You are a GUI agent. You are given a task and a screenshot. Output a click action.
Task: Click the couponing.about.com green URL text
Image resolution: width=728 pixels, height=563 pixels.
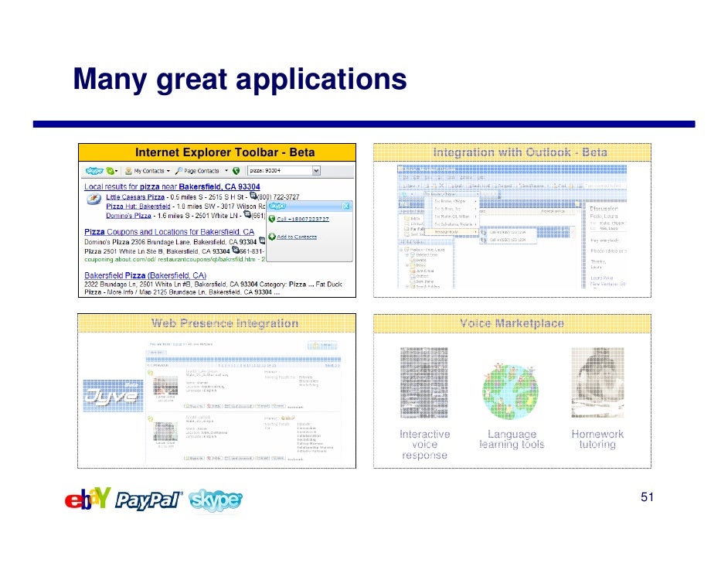(174, 259)
